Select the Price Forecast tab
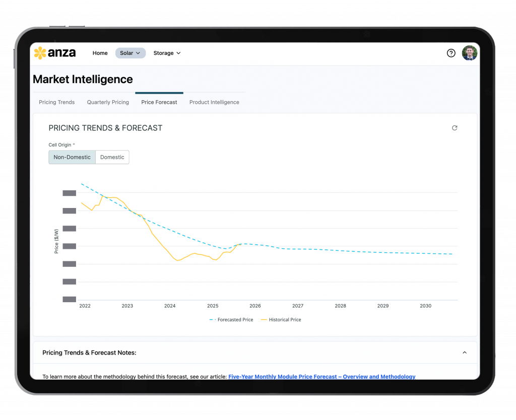Image resolution: width=516 pixels, height=420 pixels. pos(159,102)
